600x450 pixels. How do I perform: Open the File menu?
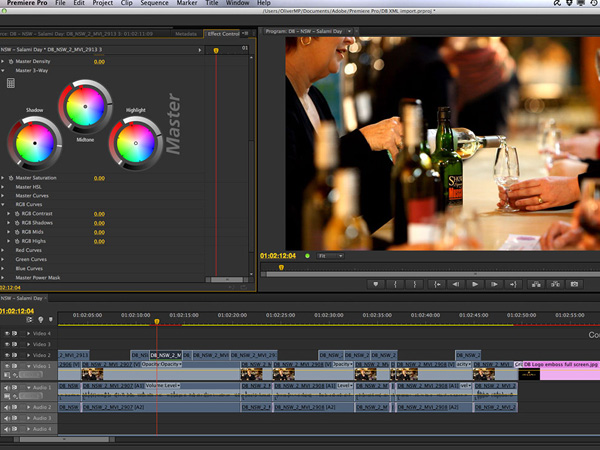click(60, 3)
